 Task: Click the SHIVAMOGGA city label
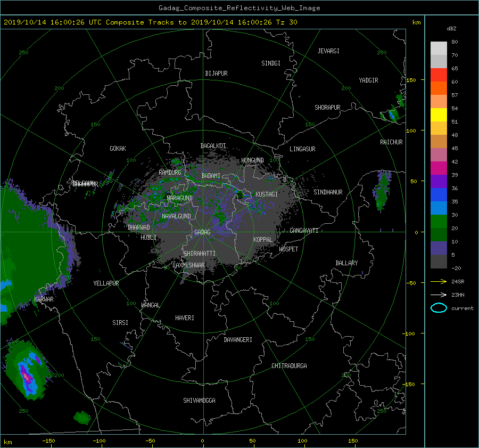pos(199,401)
